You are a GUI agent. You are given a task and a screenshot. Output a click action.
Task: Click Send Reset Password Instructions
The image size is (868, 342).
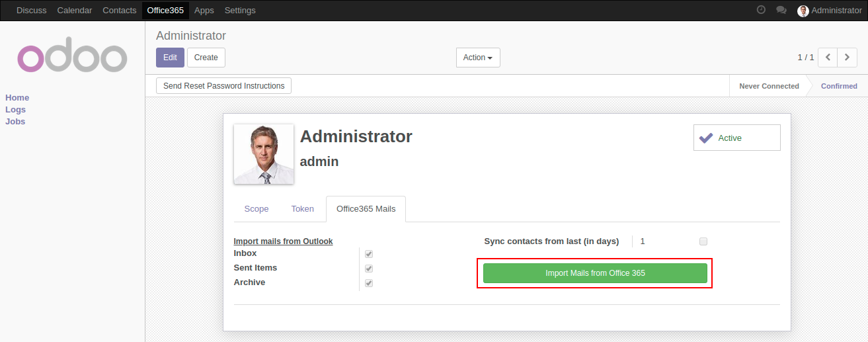click(x=224, y=86)
